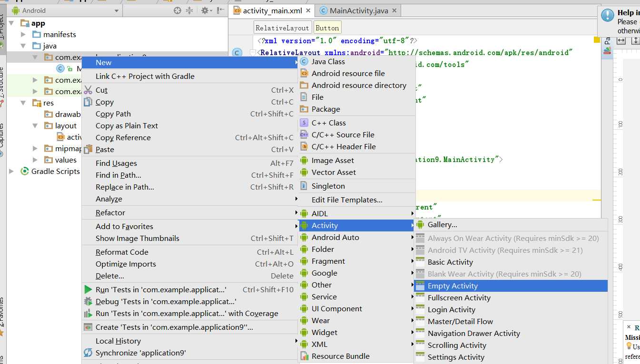Click the Hide project panel icon
Image resolution: width=640 pixels, height=364 pixels.
(220, 10)
